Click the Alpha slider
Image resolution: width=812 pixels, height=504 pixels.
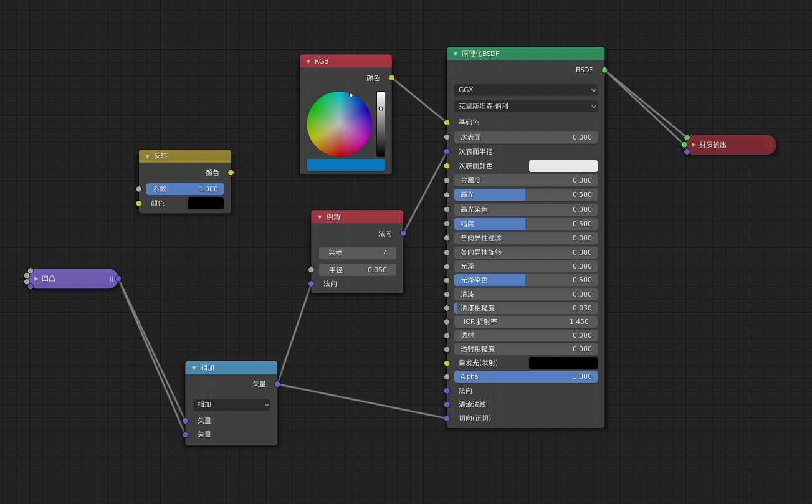point(525,376)
